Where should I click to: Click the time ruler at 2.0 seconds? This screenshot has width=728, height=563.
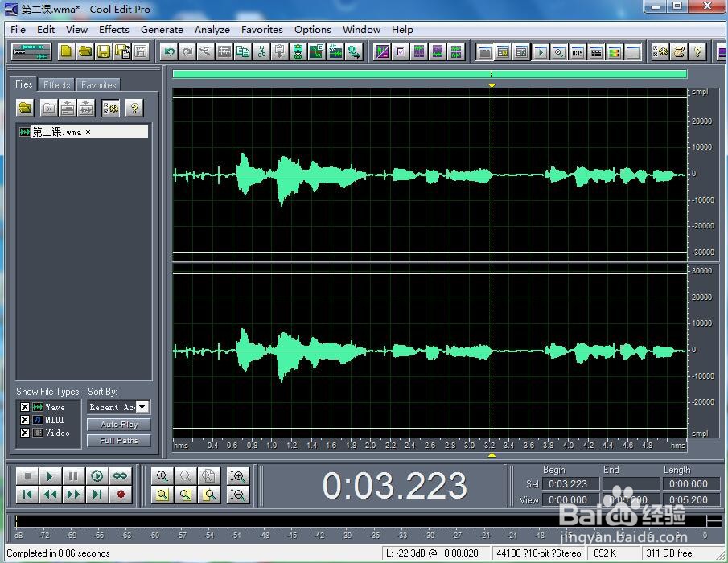tap(371, 445)
